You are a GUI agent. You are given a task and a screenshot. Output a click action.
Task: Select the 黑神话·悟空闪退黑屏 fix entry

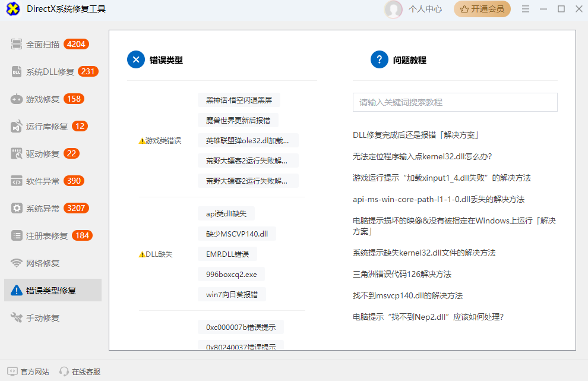[x=239, y=100]
